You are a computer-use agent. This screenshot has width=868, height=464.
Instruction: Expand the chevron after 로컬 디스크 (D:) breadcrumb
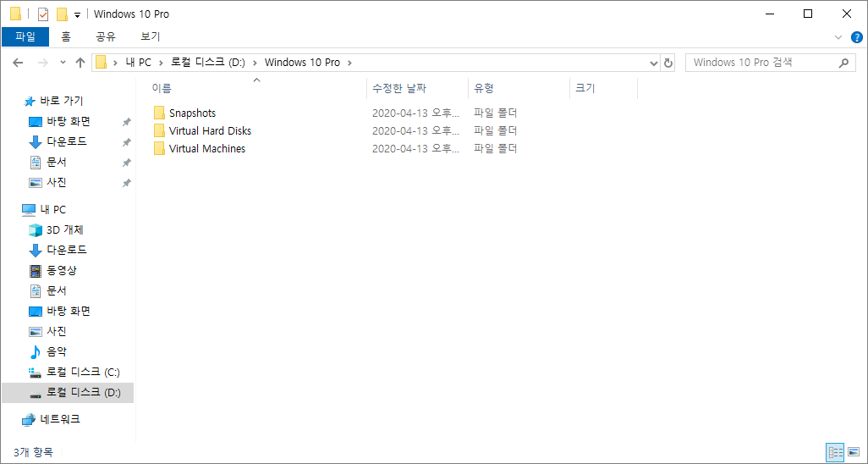pyautogui.click(x=255, y=63)
